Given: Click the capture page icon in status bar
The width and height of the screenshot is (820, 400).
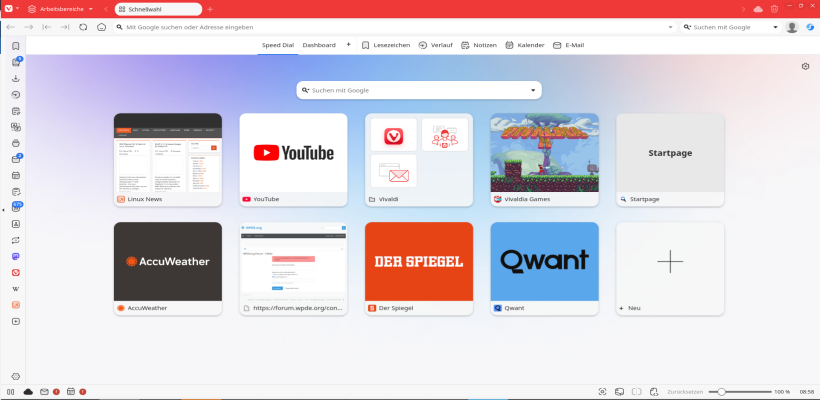Looking at the screenshot, I should [x=602, y=392].
